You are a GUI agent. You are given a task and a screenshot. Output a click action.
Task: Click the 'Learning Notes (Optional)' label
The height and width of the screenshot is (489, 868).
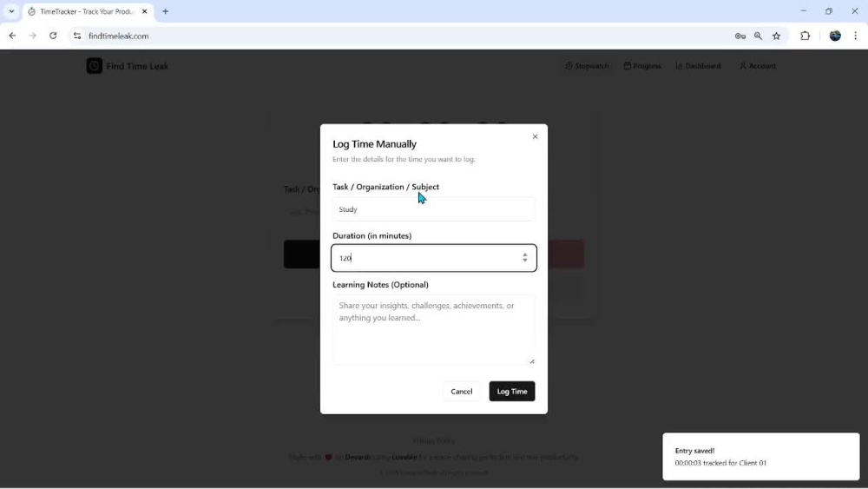[380, 285]
